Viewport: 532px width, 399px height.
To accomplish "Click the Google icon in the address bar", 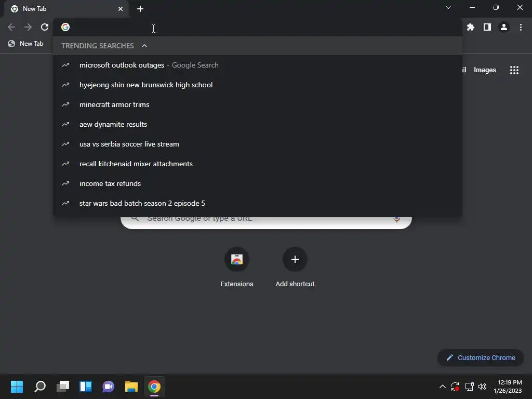I will click(x=65, y=27).
